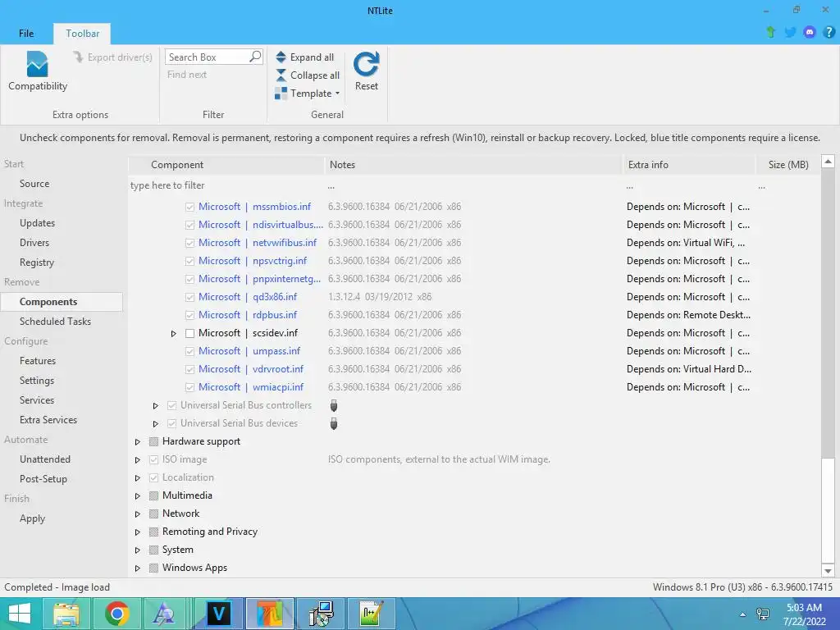Expand System node

[x=138, y=550]
